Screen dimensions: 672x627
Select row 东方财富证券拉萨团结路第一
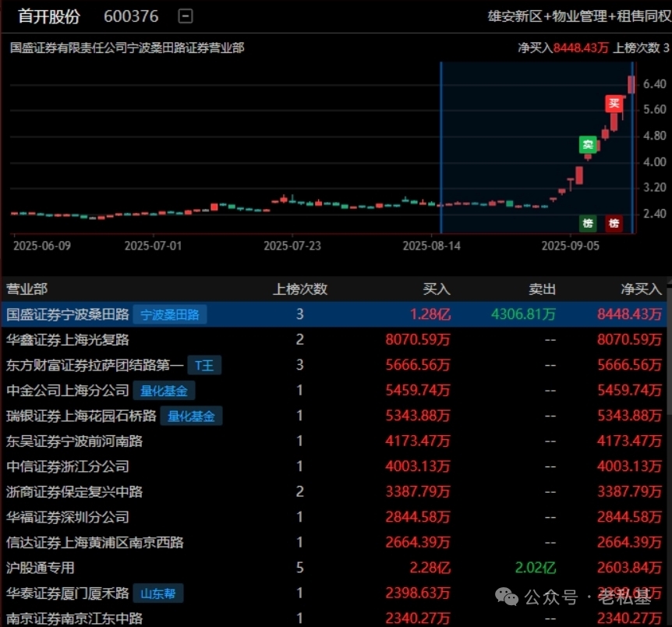(334, 365)
